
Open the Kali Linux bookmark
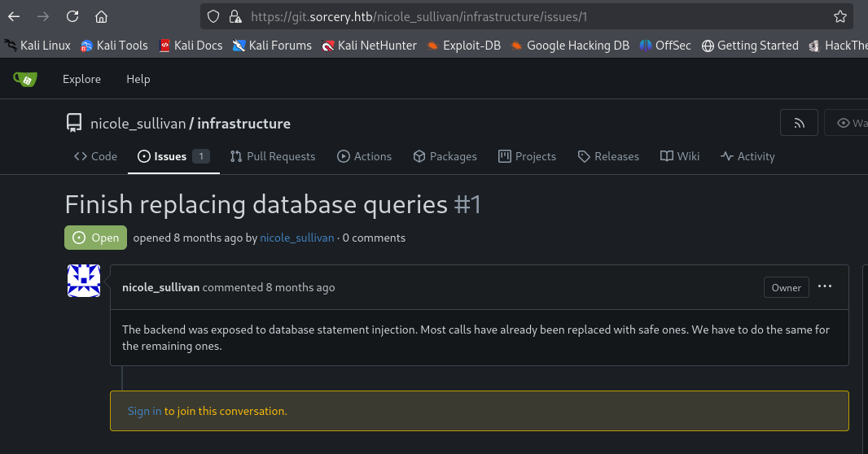[37, 46]
